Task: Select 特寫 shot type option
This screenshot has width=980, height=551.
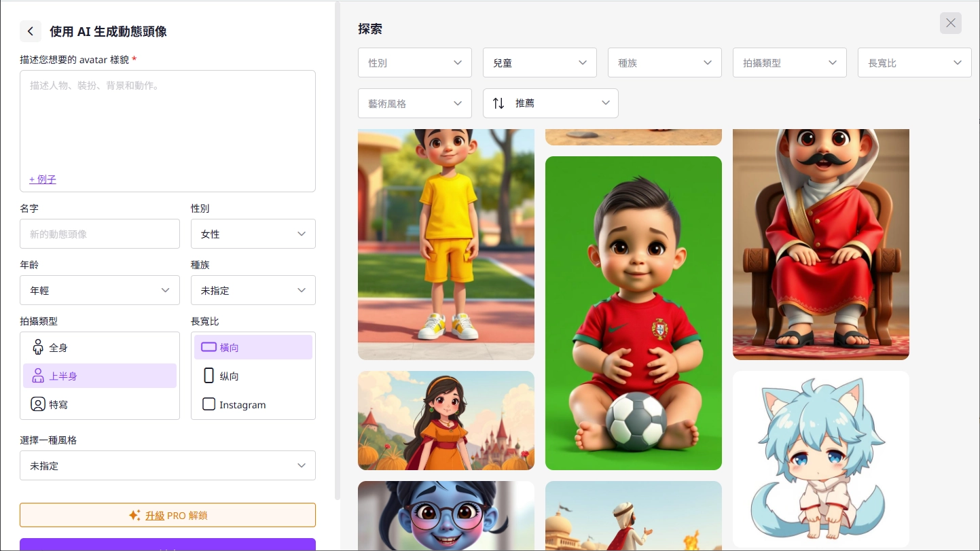Action: click(100, 404)
